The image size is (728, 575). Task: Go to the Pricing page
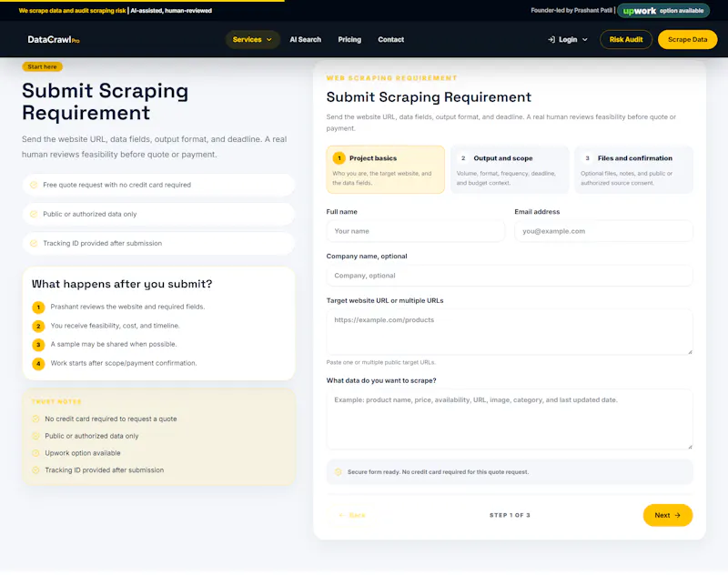coord(349,39)
